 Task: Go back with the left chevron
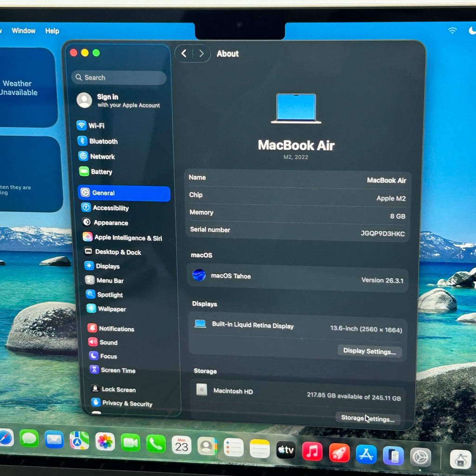coord(184,54)
